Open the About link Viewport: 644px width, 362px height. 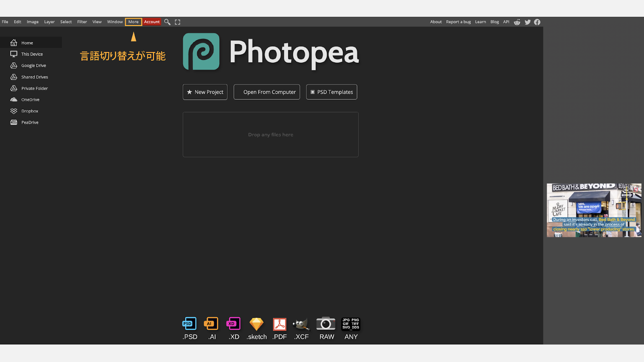pos(436,22)
